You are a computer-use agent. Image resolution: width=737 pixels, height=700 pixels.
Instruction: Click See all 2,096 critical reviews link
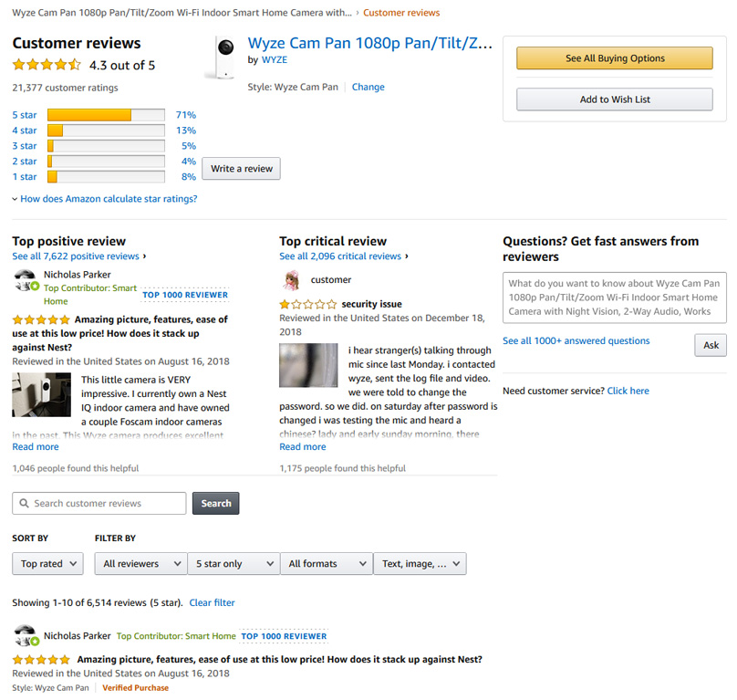pyautogui.click(x=340, y=256)
